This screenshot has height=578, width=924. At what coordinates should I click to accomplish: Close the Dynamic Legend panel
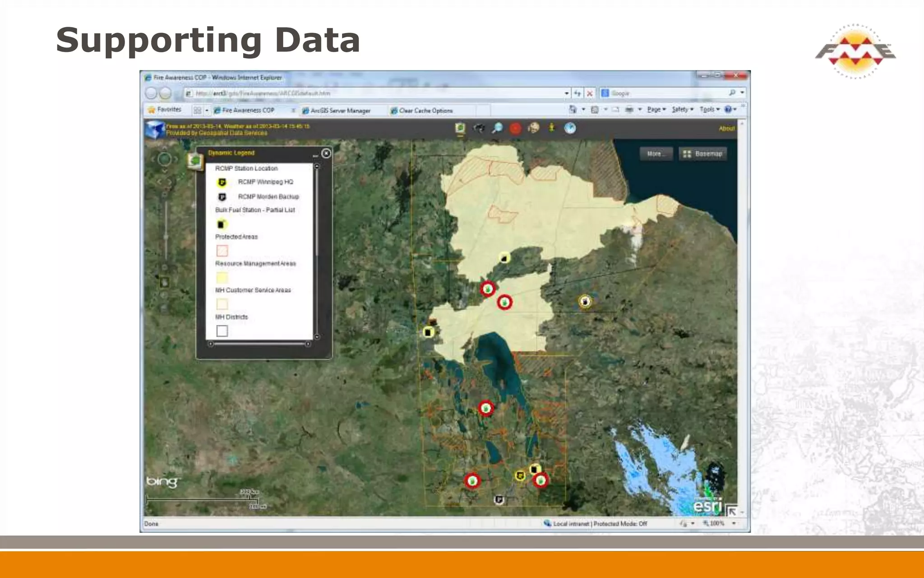click(326, 154)
